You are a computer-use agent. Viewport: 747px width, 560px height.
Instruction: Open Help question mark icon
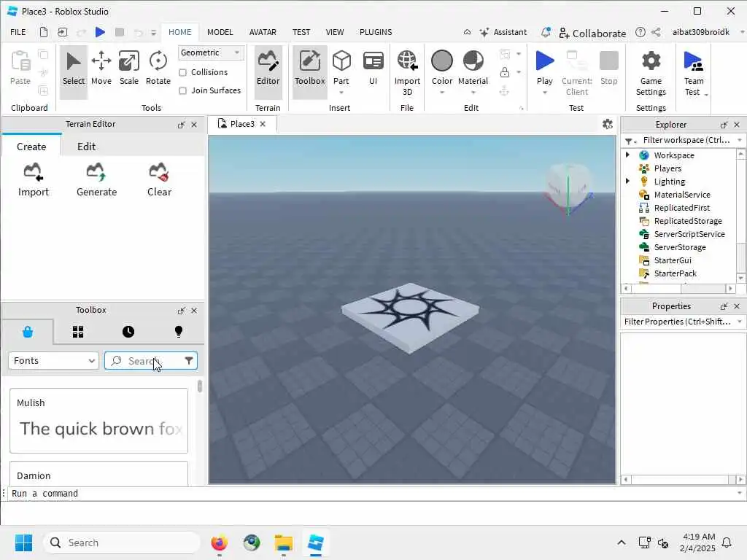(640, 32)
